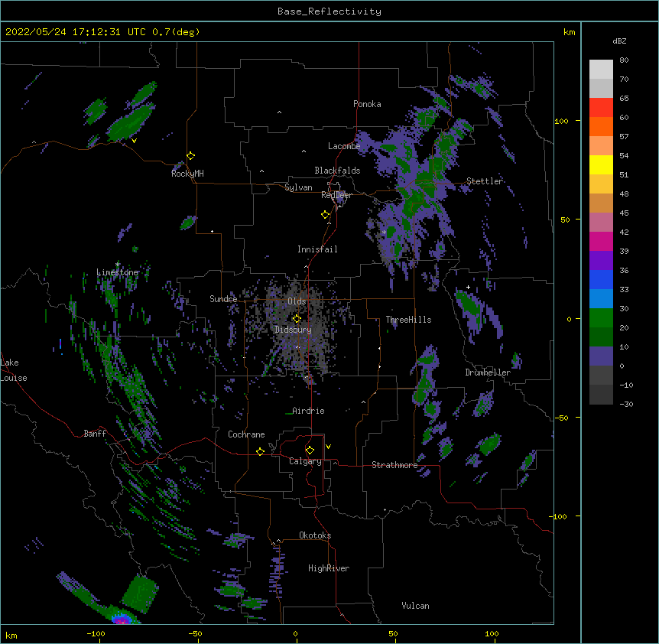Click the intense echo core at bottom left
The height and width of the screenshot is (644, 659).
pos(122,620)
